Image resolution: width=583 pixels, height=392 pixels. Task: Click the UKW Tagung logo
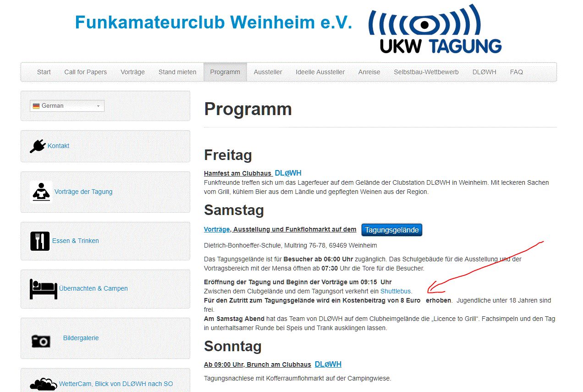pyautogui.click(x=435, y=30)
